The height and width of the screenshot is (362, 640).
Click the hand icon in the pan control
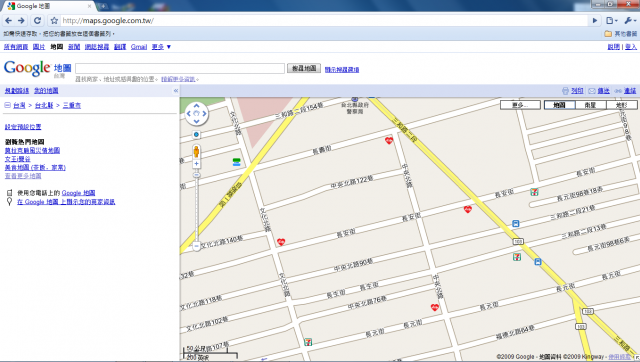click(196, 113)
